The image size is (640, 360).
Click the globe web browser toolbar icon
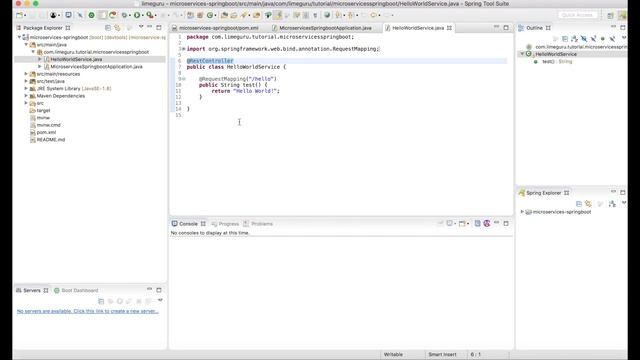tap(327, 15)
